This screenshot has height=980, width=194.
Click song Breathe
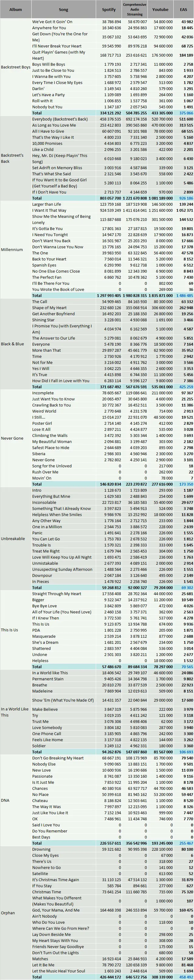40,685
